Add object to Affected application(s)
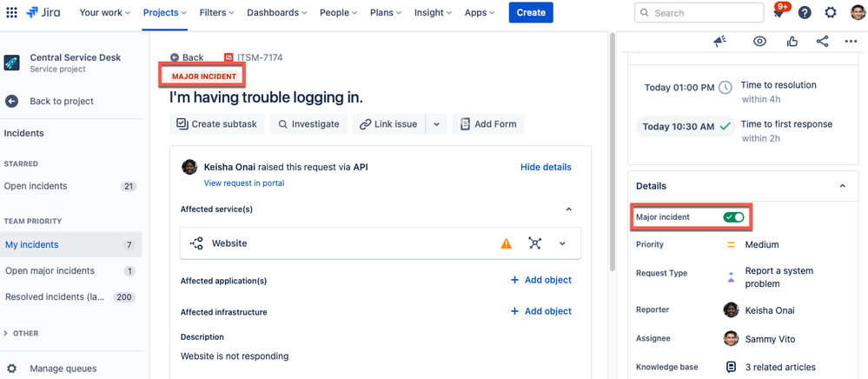 [540, 280]
